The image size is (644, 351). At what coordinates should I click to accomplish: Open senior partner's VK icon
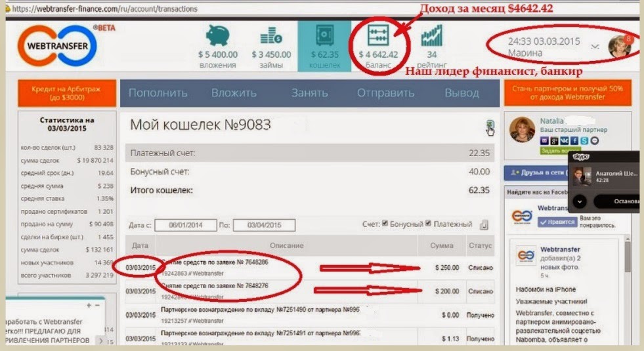point(565,141)
